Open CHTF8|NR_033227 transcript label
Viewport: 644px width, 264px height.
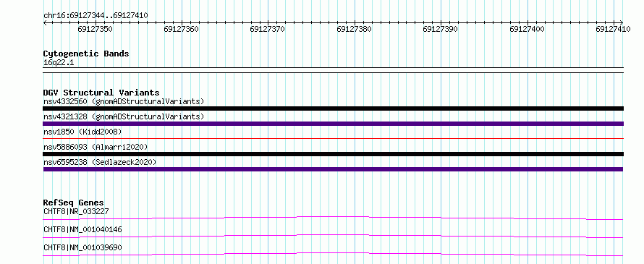[x=76, y=211]
